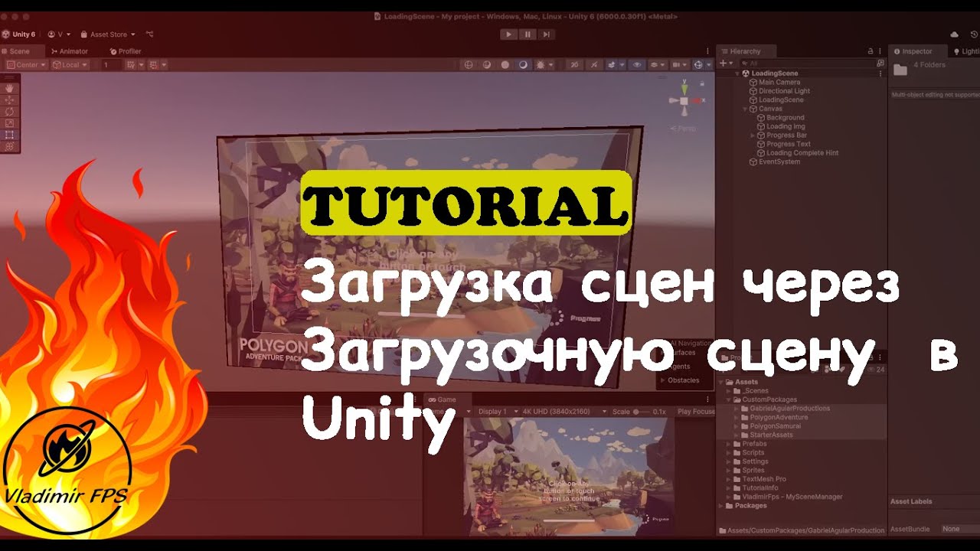Select shaded wireframe sphere draw mode icon
Screen dimensions: 980x551
pos(487,65)
